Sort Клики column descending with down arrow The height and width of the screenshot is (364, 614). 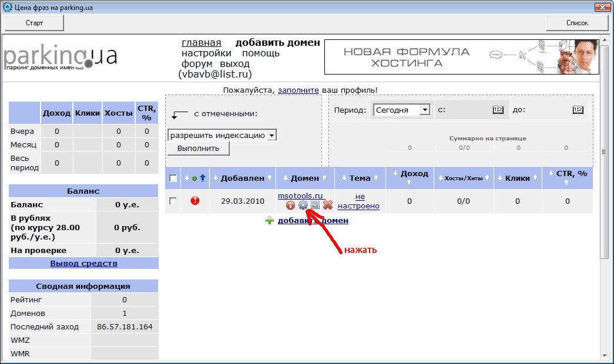(500, 178)
